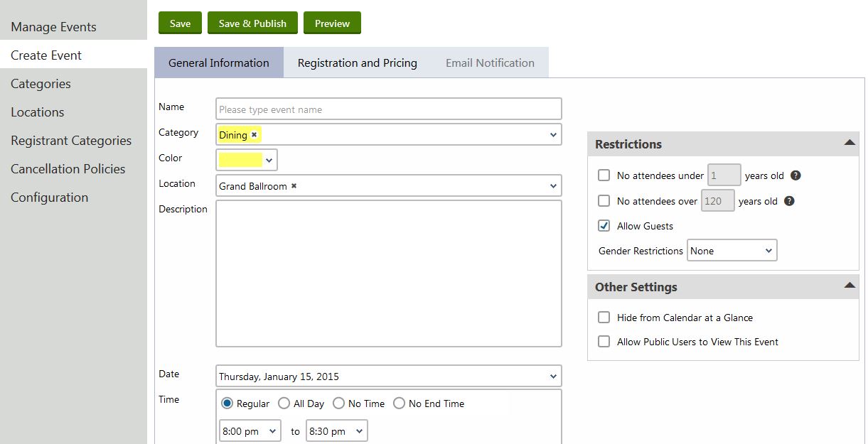Open the yellow Color swatch picker
Screen dimensions: 868x444
[x=247, y=161]
